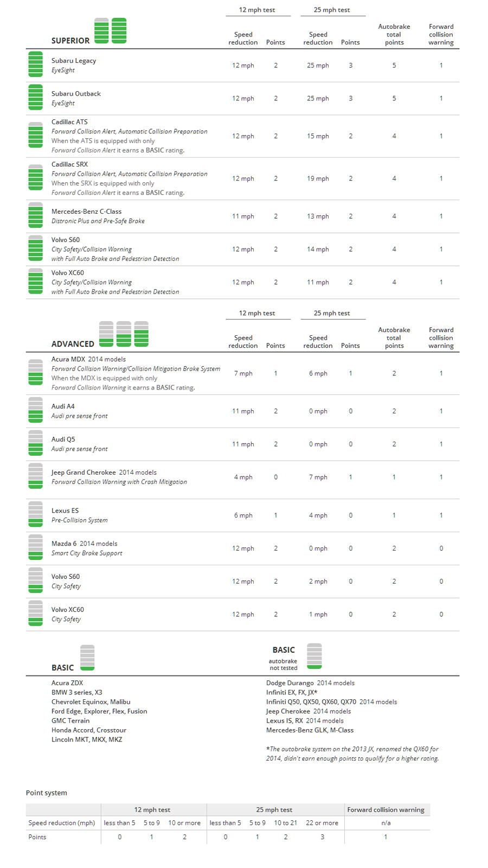Select the Audi A4 vehicle name

tap(63, 406)
